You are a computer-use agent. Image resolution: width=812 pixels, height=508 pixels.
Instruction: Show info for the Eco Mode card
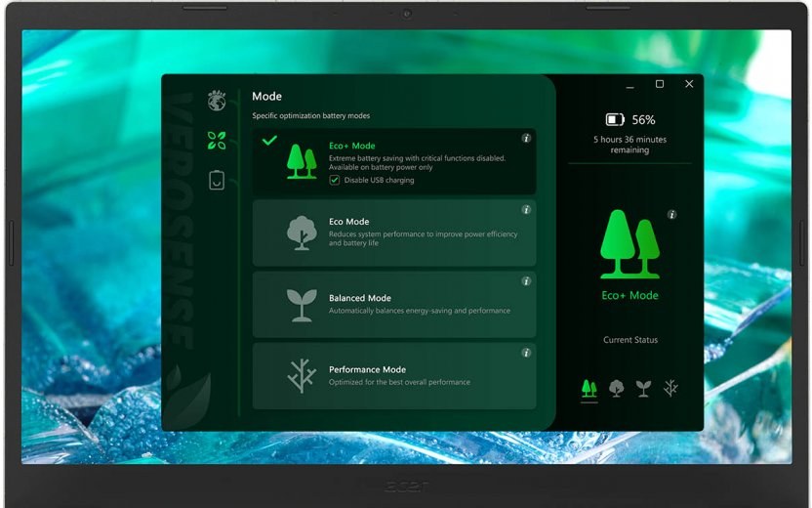pyautogui.click(x=526, y=209)
